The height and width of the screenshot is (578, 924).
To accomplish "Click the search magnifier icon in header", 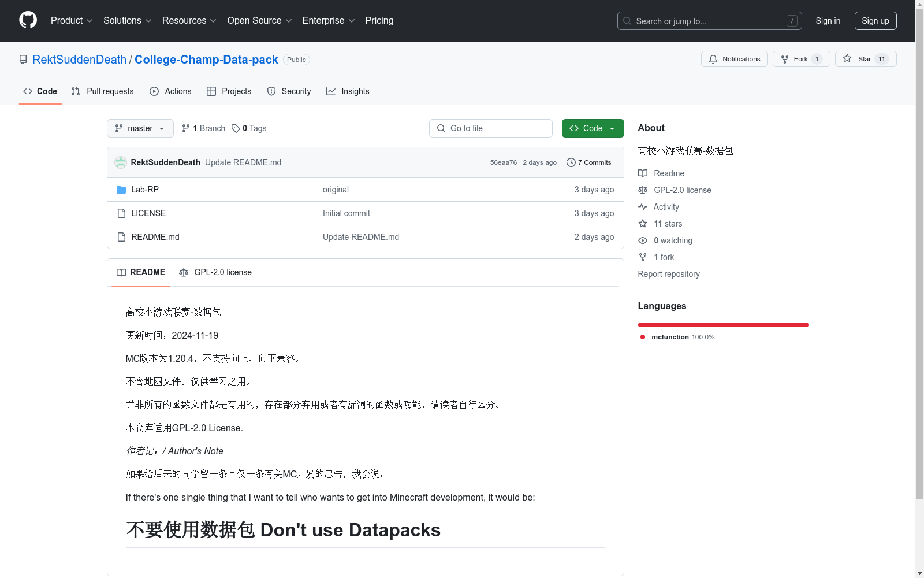I will (x=627, y=21).
